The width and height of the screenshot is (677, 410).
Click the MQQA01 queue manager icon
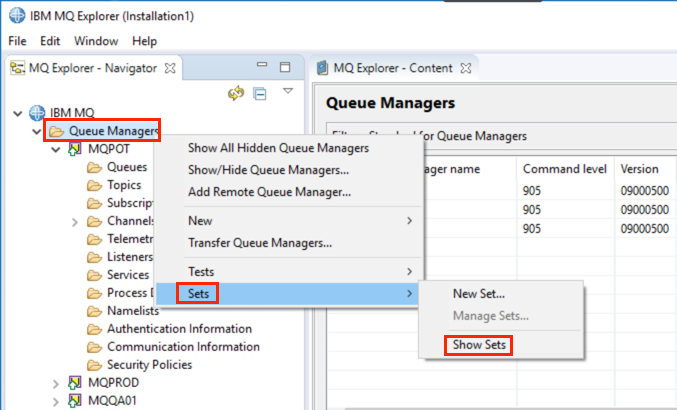75,401
